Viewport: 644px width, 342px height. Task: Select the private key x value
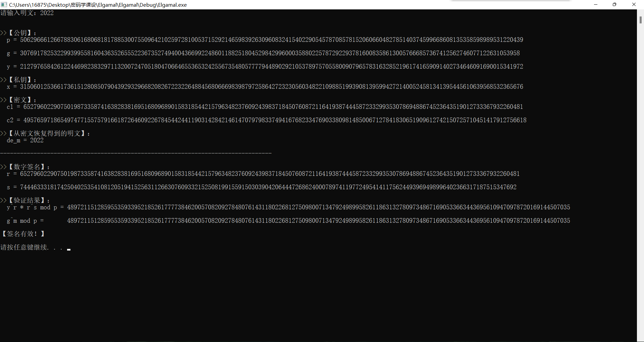(x=265, y=86)
